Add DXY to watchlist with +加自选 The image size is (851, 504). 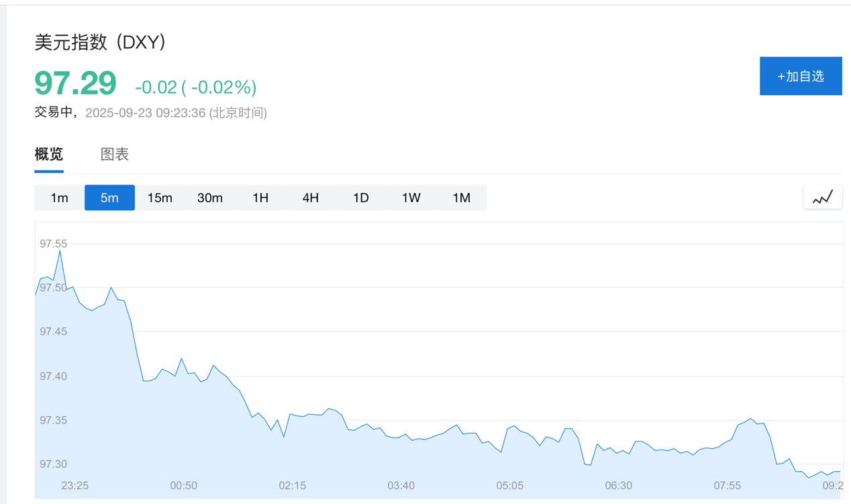[x=801, y=76]
